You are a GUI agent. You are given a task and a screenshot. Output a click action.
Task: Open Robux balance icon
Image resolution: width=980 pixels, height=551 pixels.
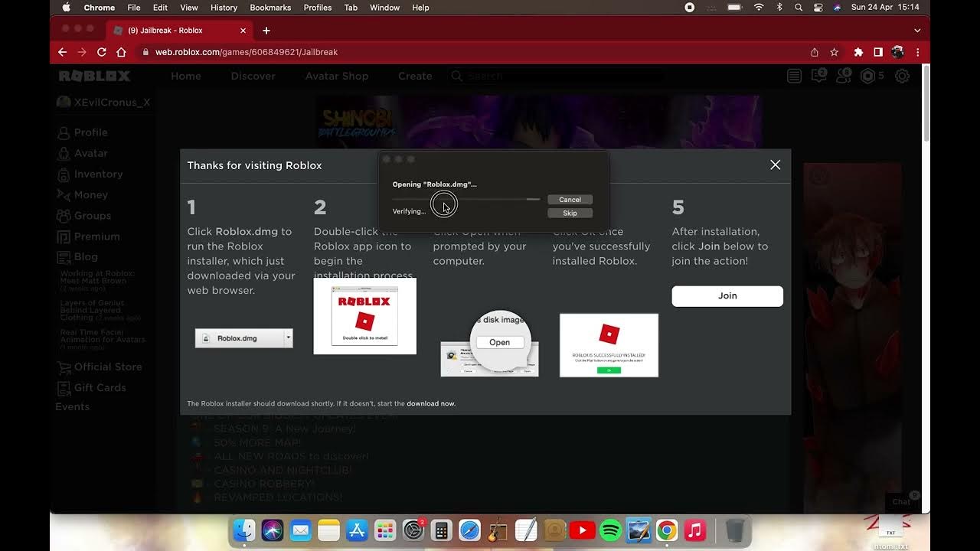click(x=867, y=76)
